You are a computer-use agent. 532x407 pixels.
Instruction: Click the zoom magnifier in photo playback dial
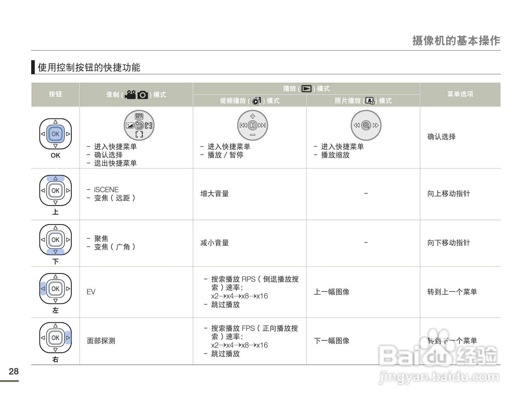[x=366, y=125]
